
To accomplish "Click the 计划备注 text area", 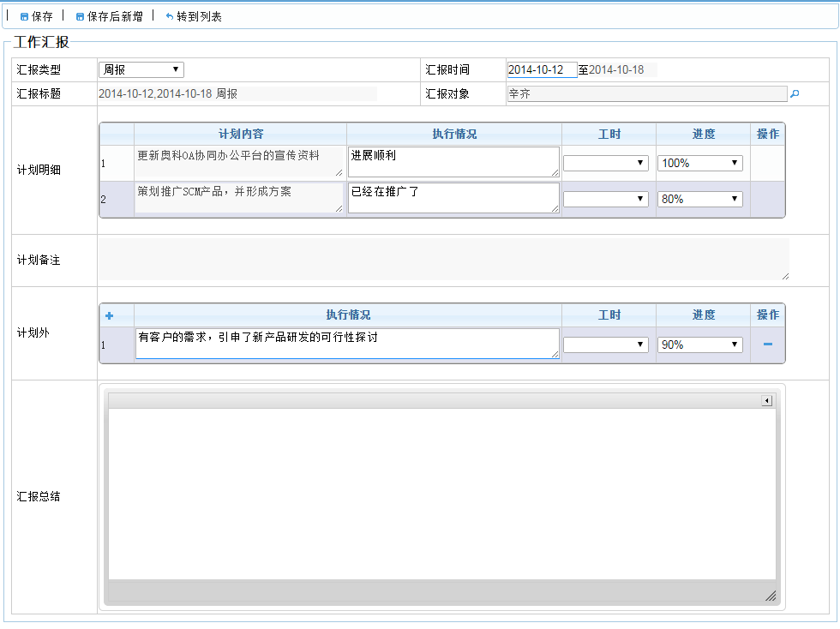I will [x=442, y=260].
